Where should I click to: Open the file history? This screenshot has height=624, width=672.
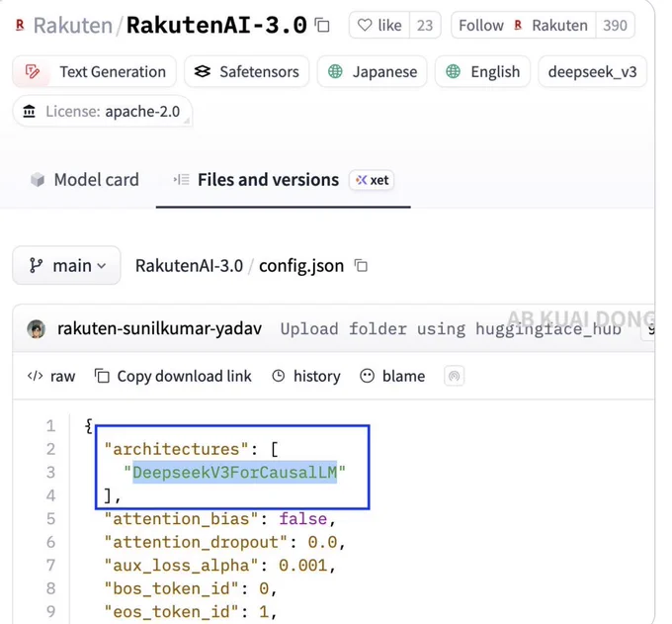[x=306, y=376]
